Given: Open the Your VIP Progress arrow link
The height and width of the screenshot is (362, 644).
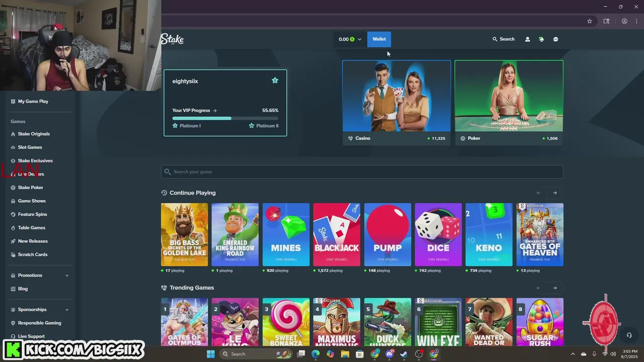Looking at the screenshot, I should (x=194, y=111).
